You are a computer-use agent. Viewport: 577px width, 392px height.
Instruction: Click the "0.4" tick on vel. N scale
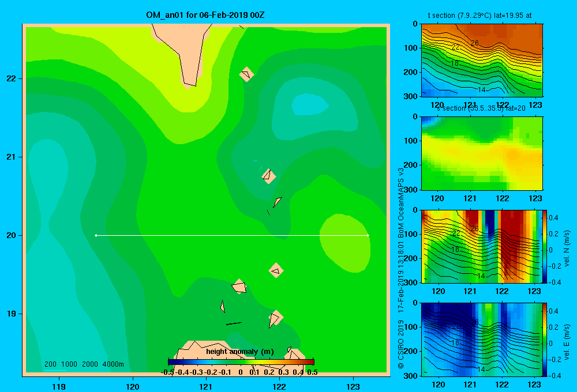pyautogui.click(x=553, y=218)
